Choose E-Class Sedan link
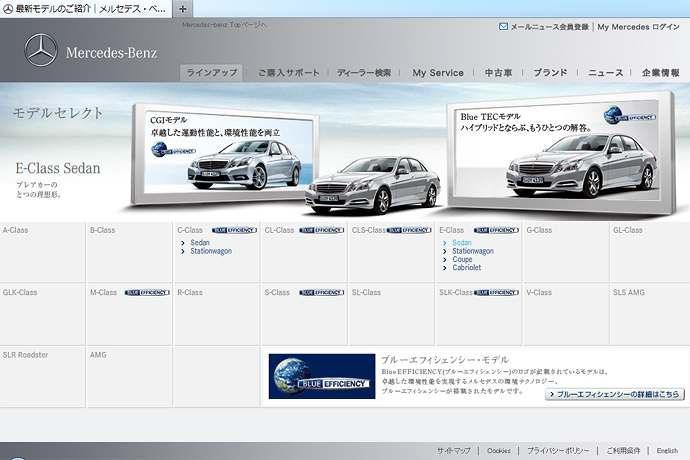The width and height of the screenshot is (690, 460). pyautogui.click(x=462, y=243)
